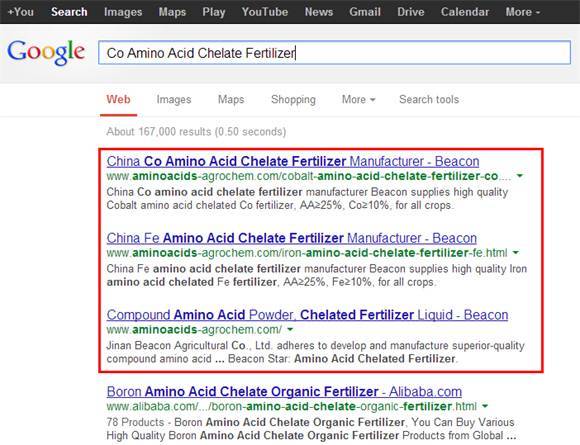
Task: Go to Play in the top bar
Action: [214, 12]
